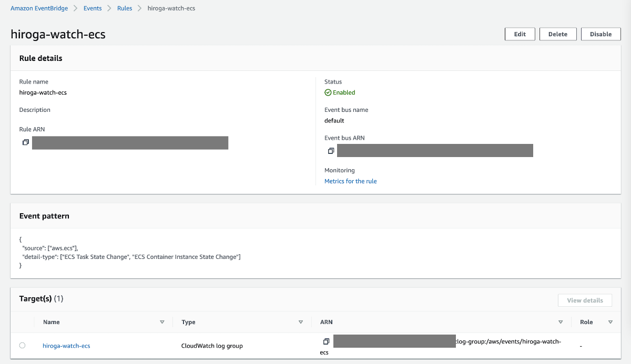Open Metrics for the rule link
The height and width of the screenshot is (364, 631).
(x=351, y=181)
